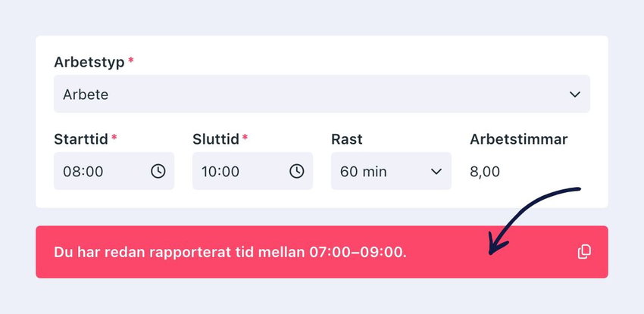Select the Arbetstimmar value 8,00
The image size is (644, 314).
point(485,171)
